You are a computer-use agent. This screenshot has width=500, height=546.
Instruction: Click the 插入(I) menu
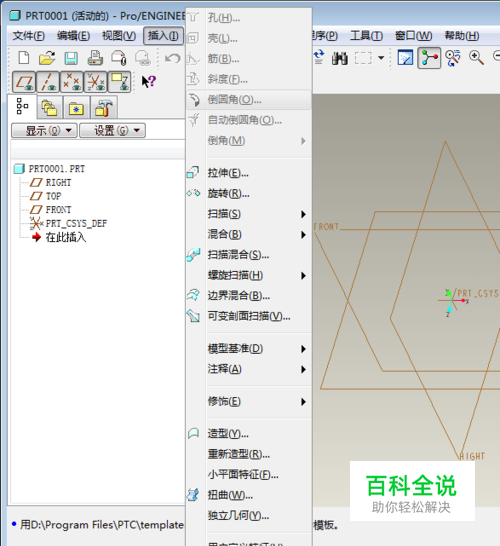pos(163,36)
